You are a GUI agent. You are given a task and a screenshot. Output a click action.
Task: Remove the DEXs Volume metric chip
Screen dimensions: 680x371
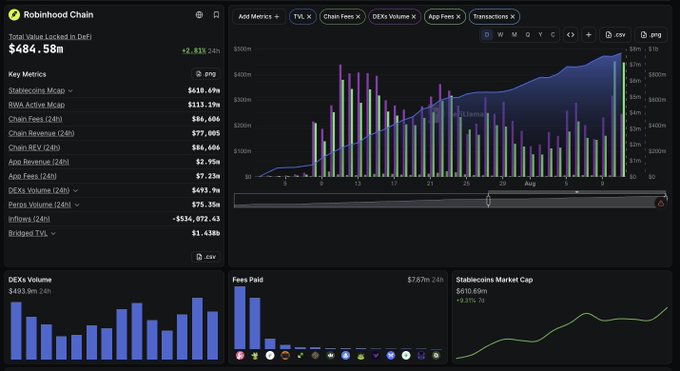(413, 16)
